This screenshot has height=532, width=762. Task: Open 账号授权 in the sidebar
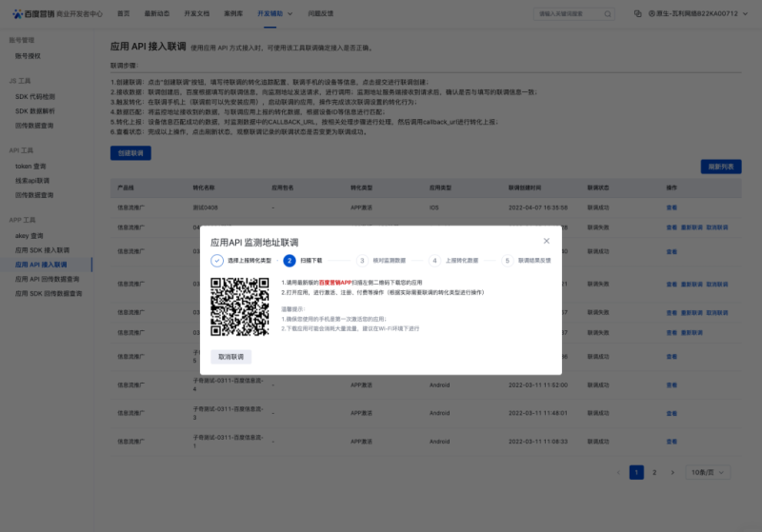[28, 56]
